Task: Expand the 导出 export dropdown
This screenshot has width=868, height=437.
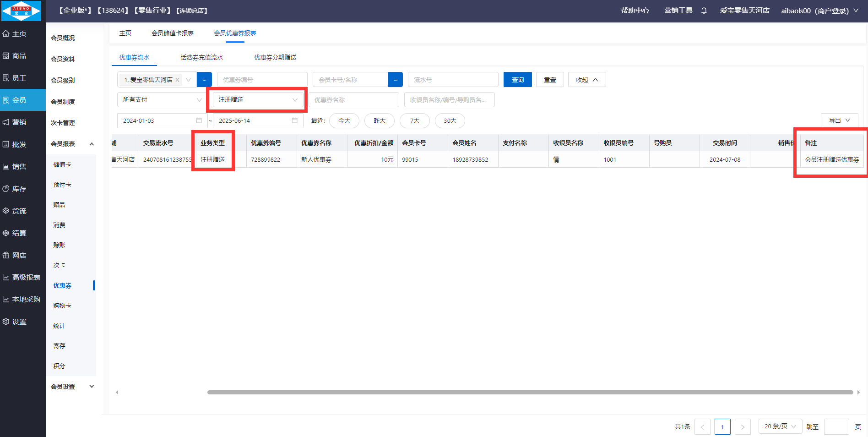Action: [839, 120]
